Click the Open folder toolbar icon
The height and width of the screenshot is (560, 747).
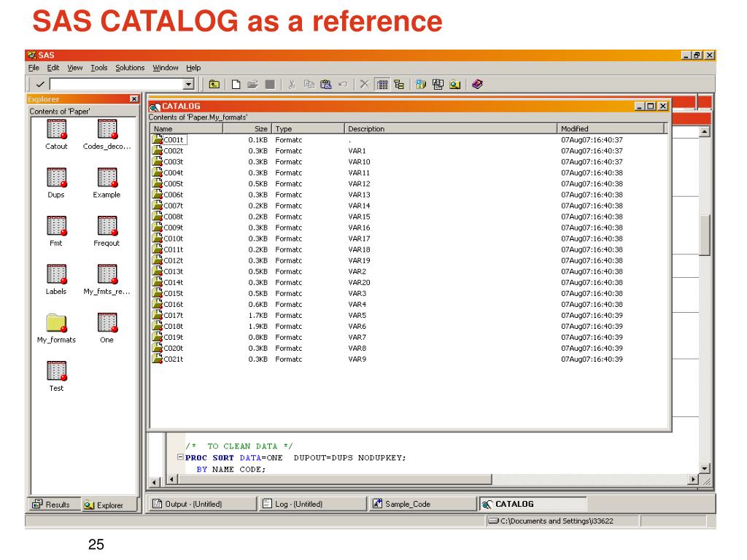tap(252, 85)
